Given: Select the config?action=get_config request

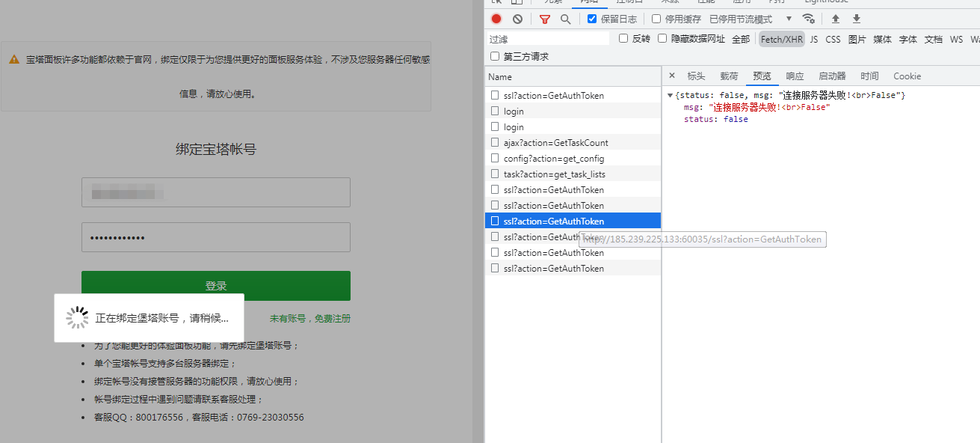Looking at the screenshot, I should pos(573,158).
